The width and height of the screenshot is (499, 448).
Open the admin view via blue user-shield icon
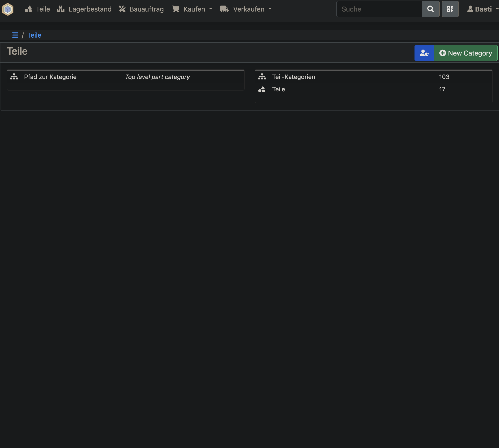pos(424,53)
